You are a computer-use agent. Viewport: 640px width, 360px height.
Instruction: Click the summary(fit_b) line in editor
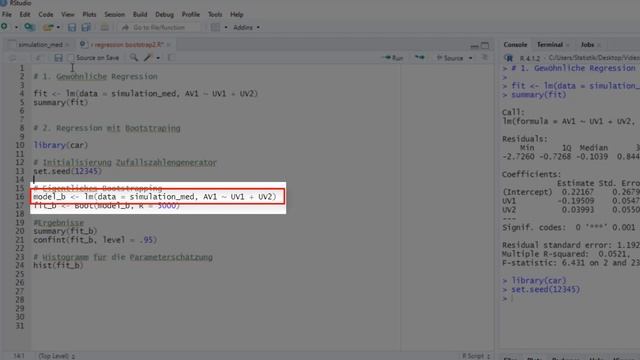[x=65, y=231]
